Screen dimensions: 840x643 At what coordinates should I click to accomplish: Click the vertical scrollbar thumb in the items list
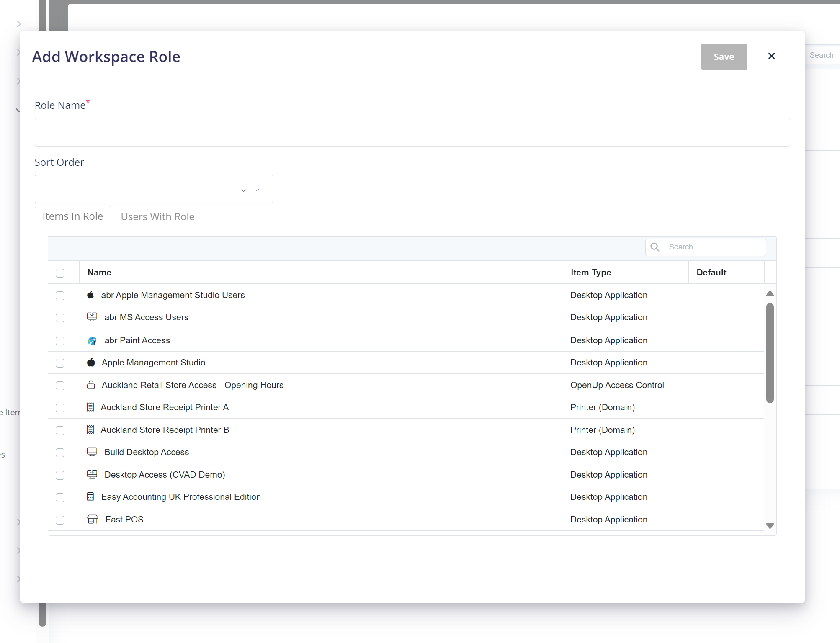pyautogui.click(x=770, y=352)
